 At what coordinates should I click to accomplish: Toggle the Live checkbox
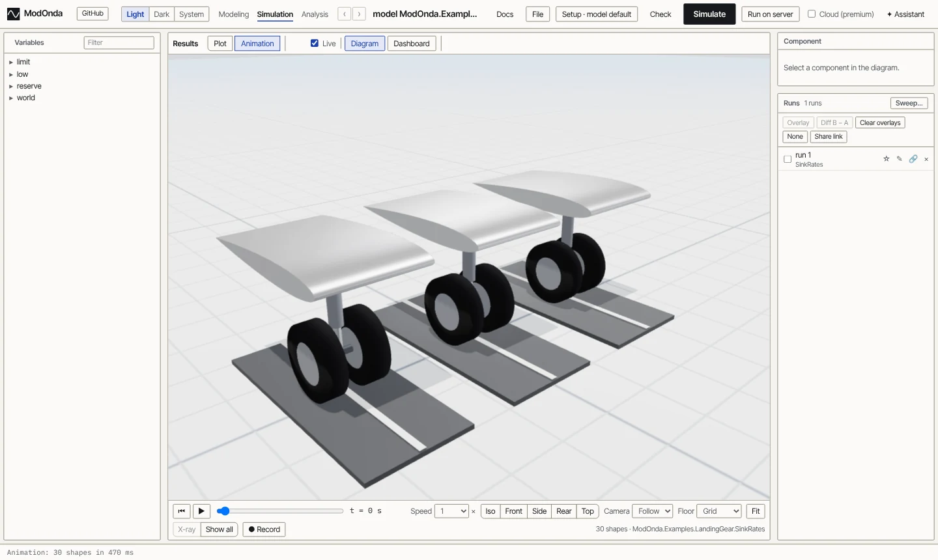(315, 43)
